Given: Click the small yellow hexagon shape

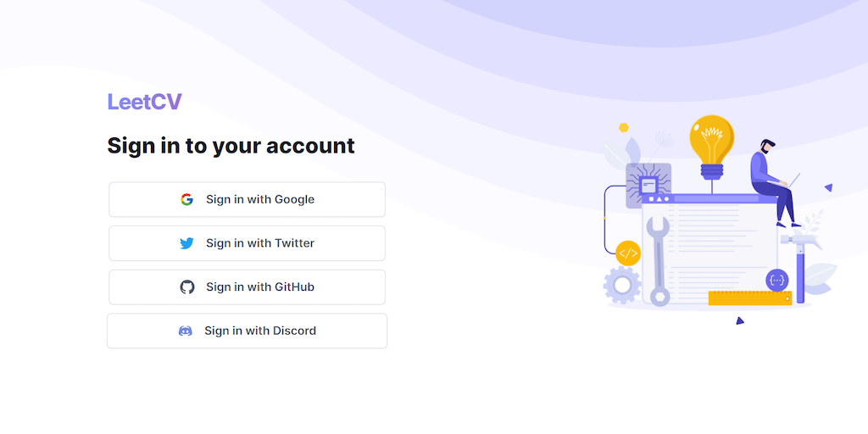Looking at the screenshot, I should [x=624, y=128].
